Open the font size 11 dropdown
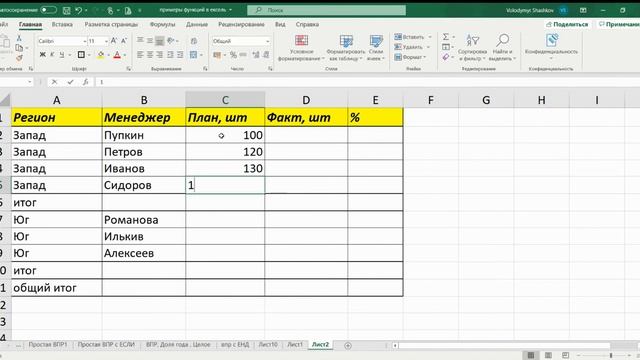The image size is (640, 360). tap(106, 41)
